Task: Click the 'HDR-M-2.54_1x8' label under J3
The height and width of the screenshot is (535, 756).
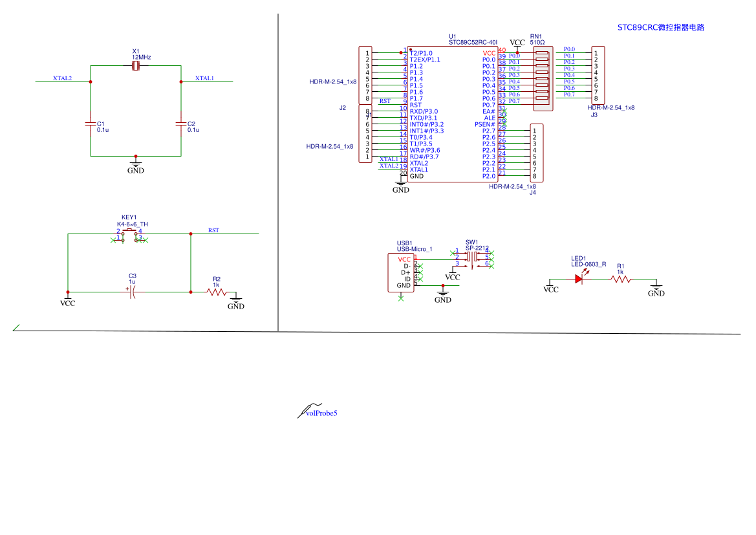Action: pyautogui.click(x=611, y=107)
